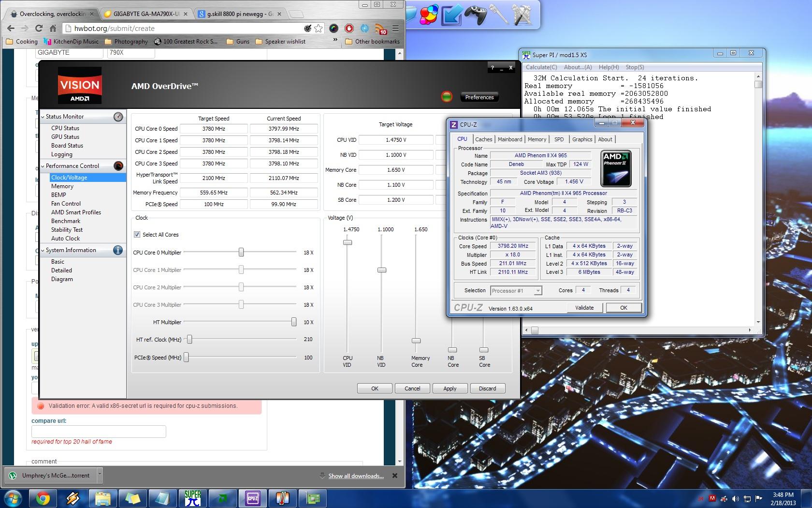The width and height of the screenshot is (812, 508).
Task: Click Validate in CPU-Z
Action: (584, 308)
